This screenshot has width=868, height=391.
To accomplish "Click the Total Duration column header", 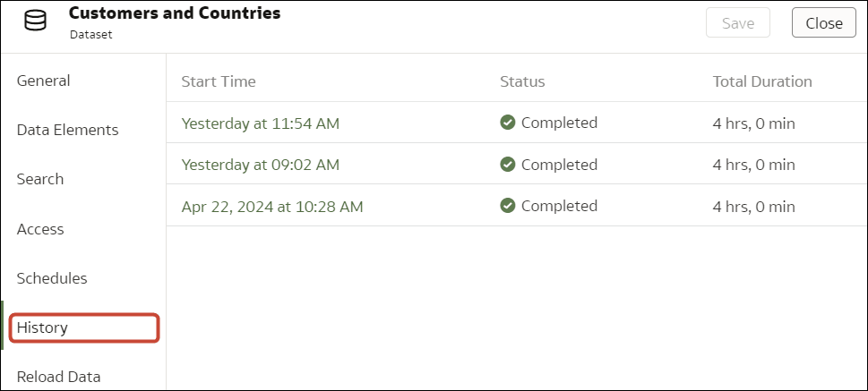I will (762, 81).
